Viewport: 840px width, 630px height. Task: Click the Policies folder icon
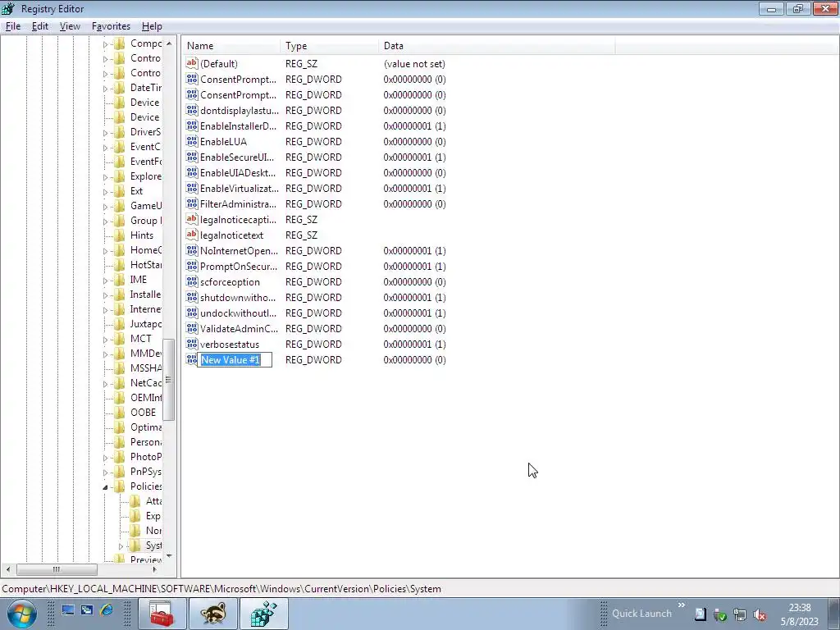(x=120, y=486)
